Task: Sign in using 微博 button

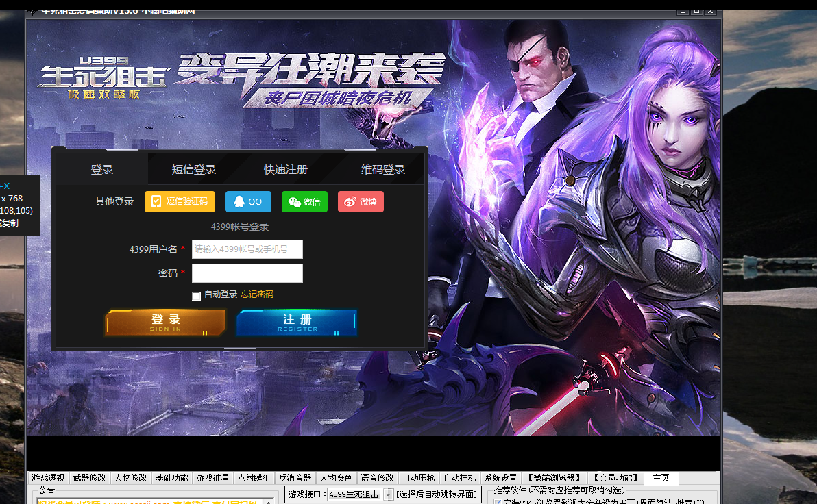Action: 361,201
